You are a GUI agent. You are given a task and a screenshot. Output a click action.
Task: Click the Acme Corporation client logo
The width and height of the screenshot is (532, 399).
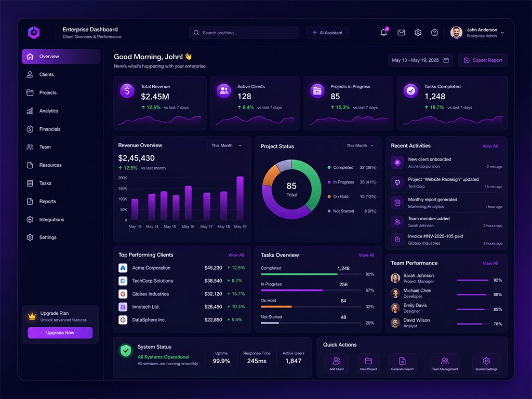123,268
